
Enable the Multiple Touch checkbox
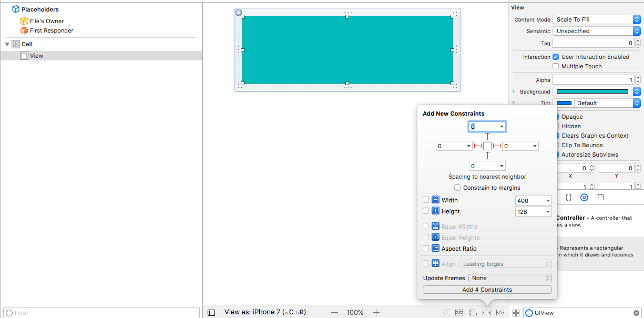pos(556,66)
